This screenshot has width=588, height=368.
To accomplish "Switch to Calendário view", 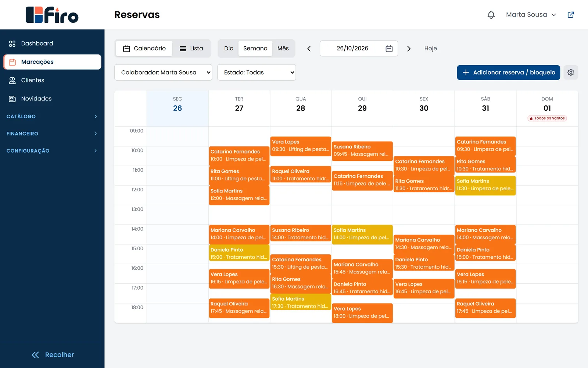I will [144, 49].
